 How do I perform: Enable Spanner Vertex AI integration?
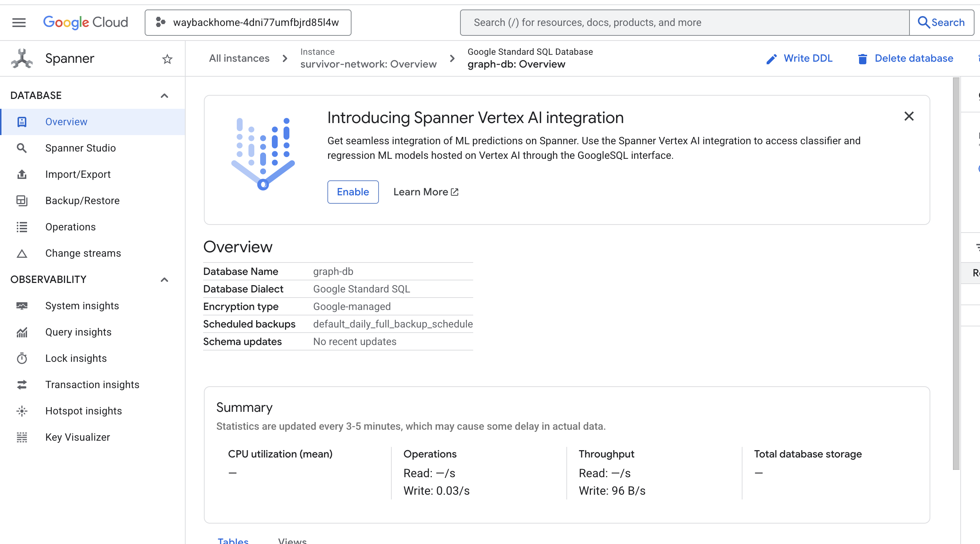click(x=353, y=192)
